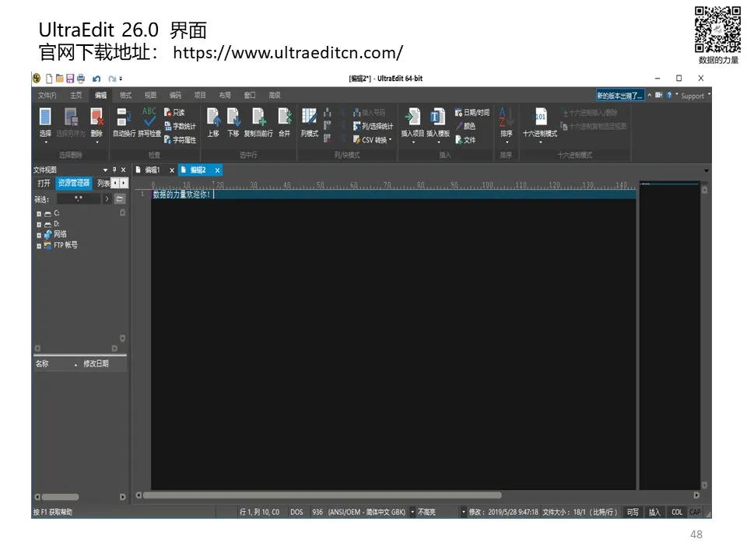The width and height of the screenshot is (747, 560).
Task: Click the blue help question mark icon
Action: click(x=669, y=95)
